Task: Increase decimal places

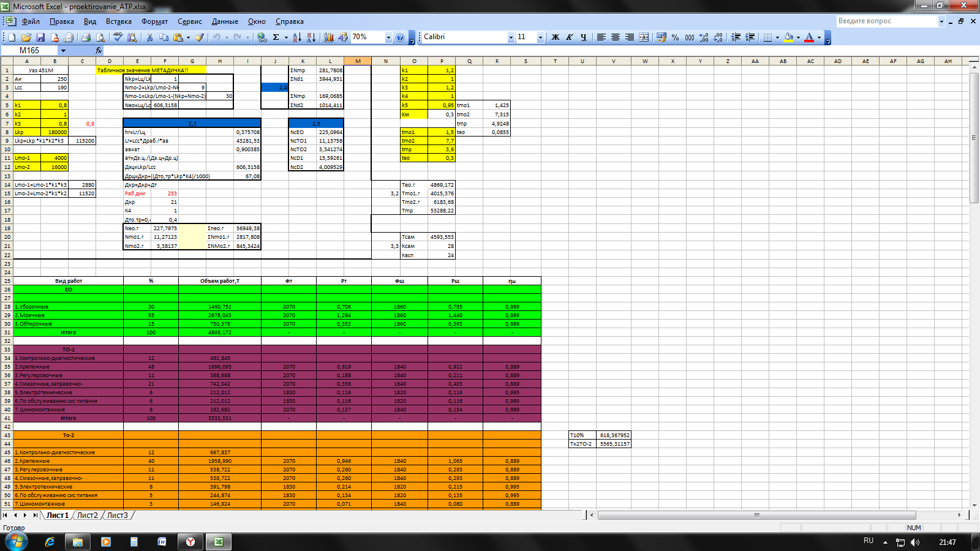Action: coord(704,37)
